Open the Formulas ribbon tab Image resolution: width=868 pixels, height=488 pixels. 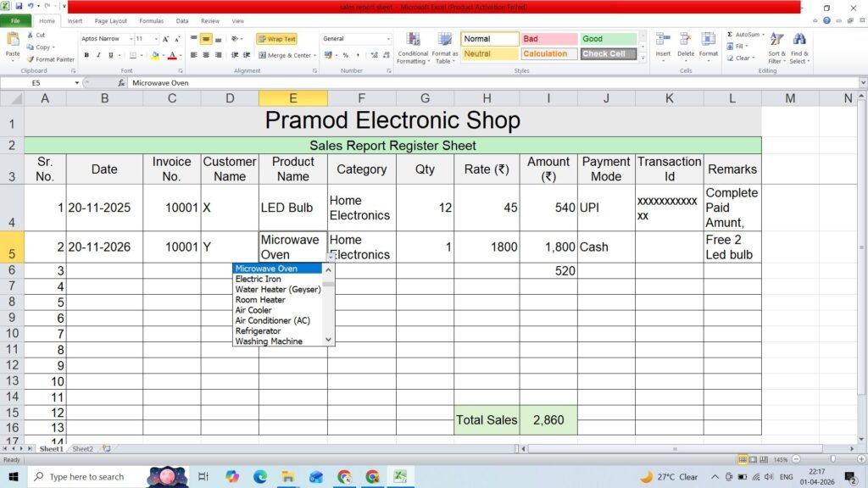(151, 21)
